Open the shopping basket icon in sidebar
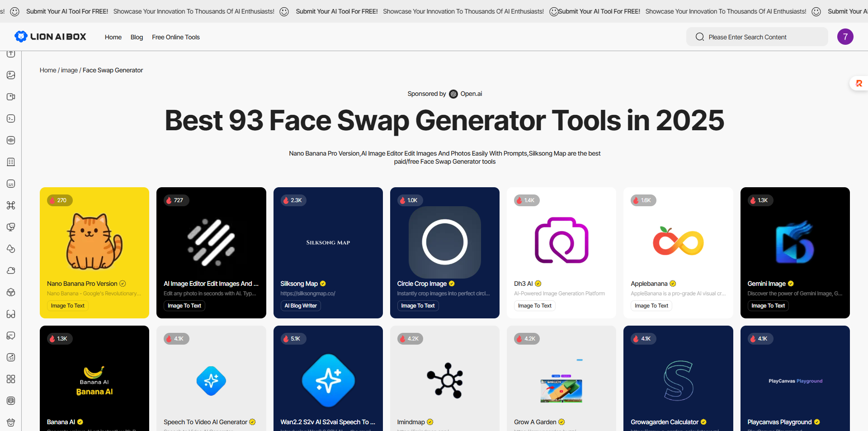 click(11, 422)
